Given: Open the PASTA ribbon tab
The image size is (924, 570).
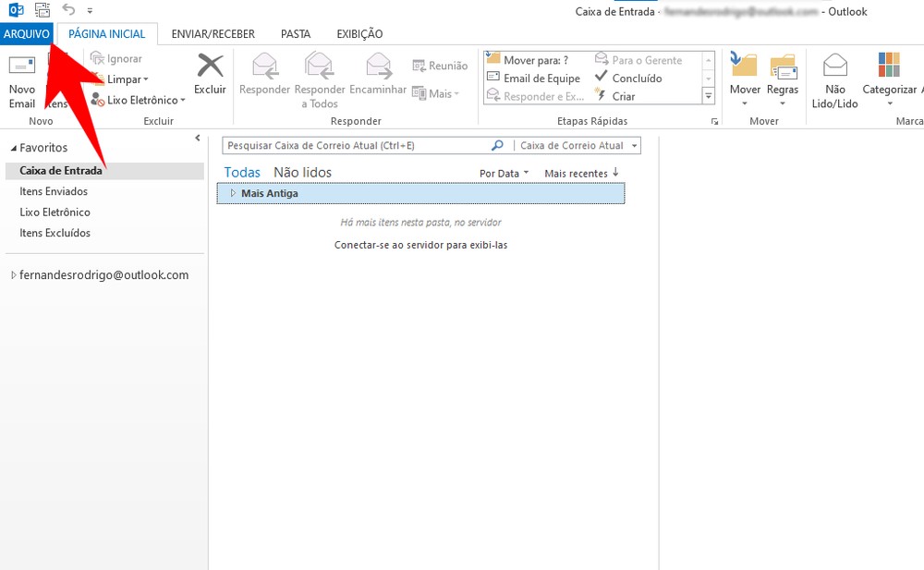Looking at the screenshot, I should coord(296,34).
